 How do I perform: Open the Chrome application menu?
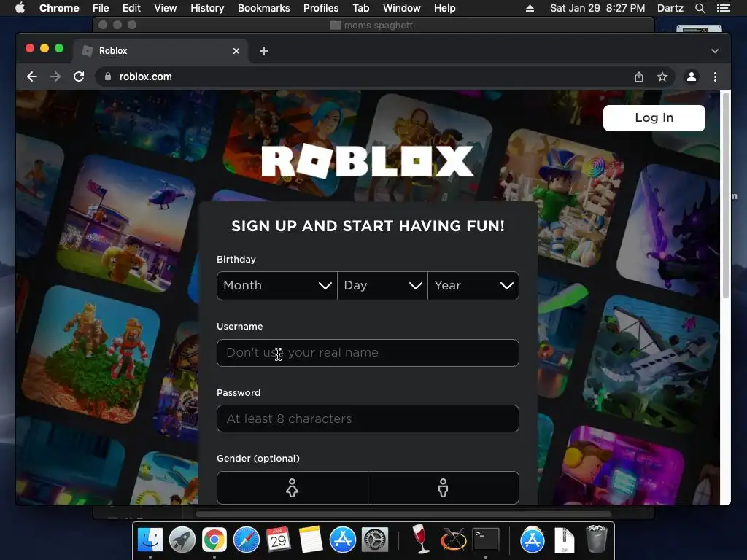click(59, 8)
